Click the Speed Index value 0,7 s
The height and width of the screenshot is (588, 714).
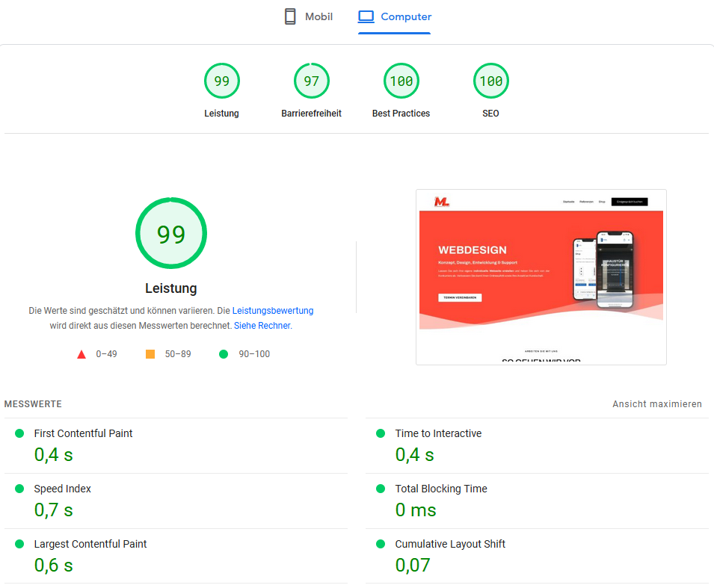54,510
